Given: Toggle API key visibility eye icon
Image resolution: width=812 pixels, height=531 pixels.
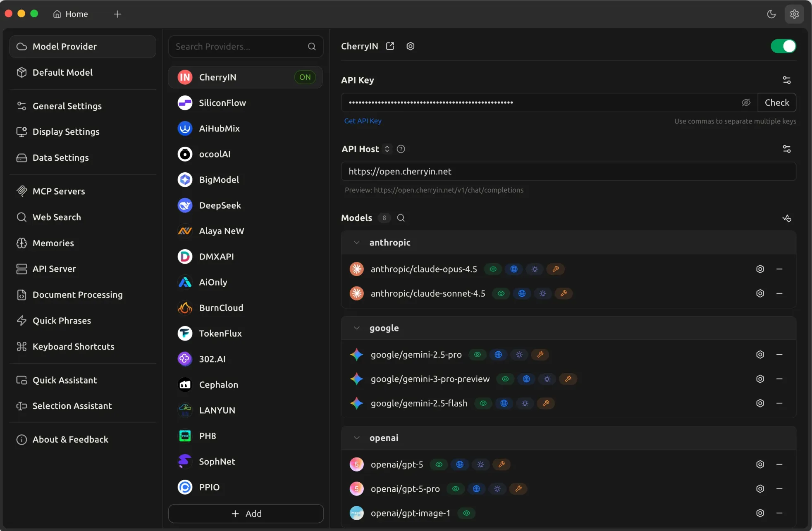Looking at the screenshot, I should [x=746, y=102].
